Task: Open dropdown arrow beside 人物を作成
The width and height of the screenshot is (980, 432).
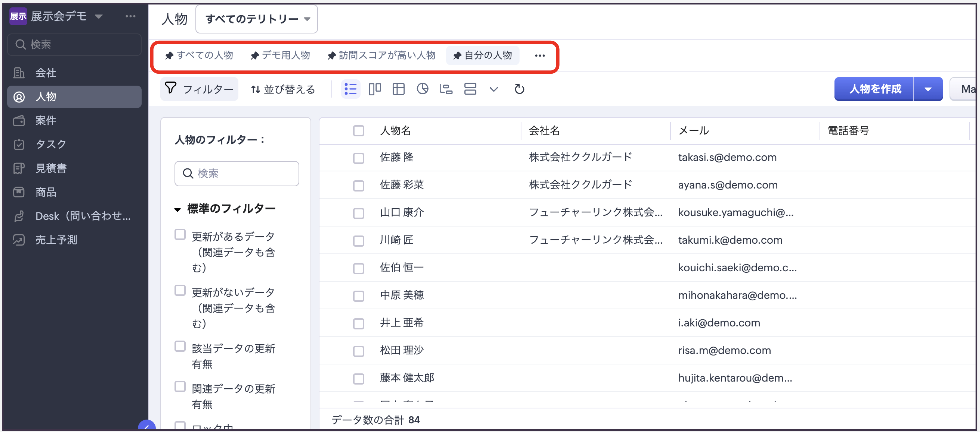Action: click(x=928, y=89)
